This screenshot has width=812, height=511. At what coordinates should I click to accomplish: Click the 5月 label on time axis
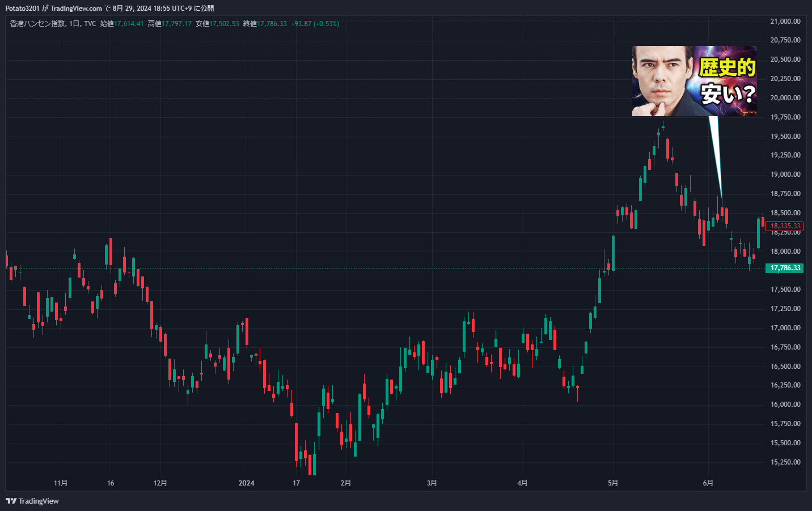613,483
